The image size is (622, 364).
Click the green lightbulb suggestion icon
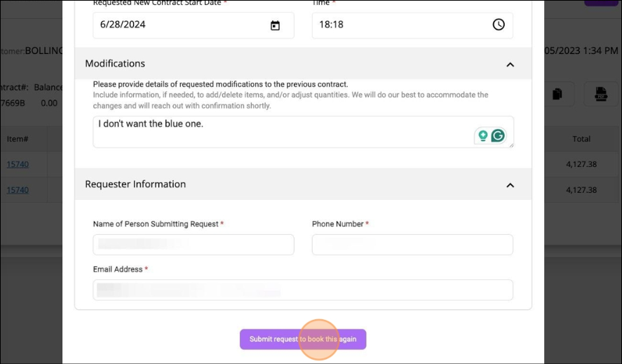pyautogui.click(x=482, y=136)
